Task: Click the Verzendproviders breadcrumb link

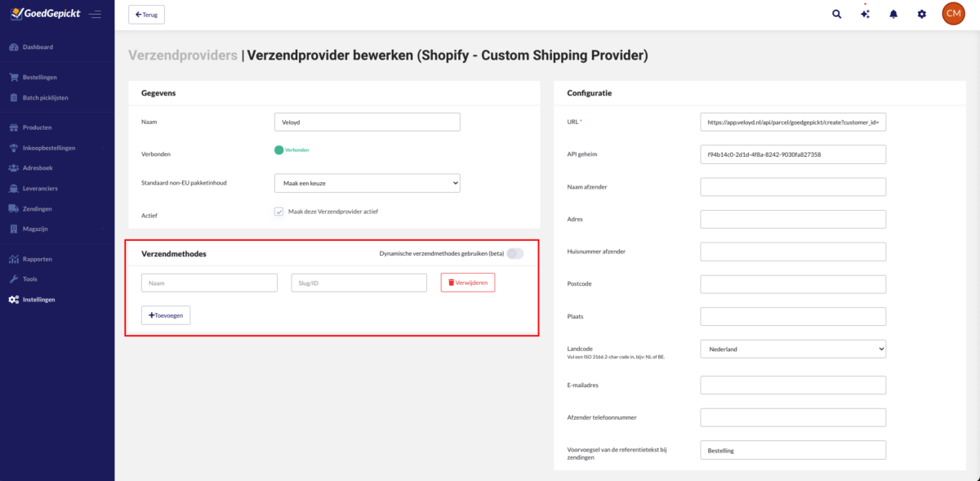Action: click(182, 56)
